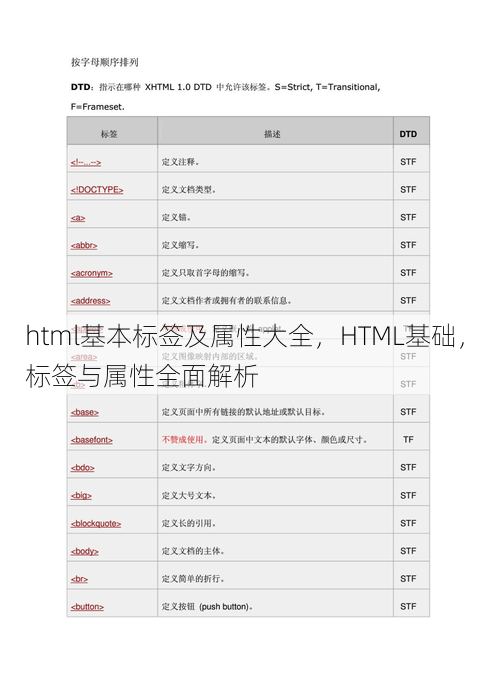
Task: Select 定义文档作者或拥有者的联系信息。
Action: 227,301
